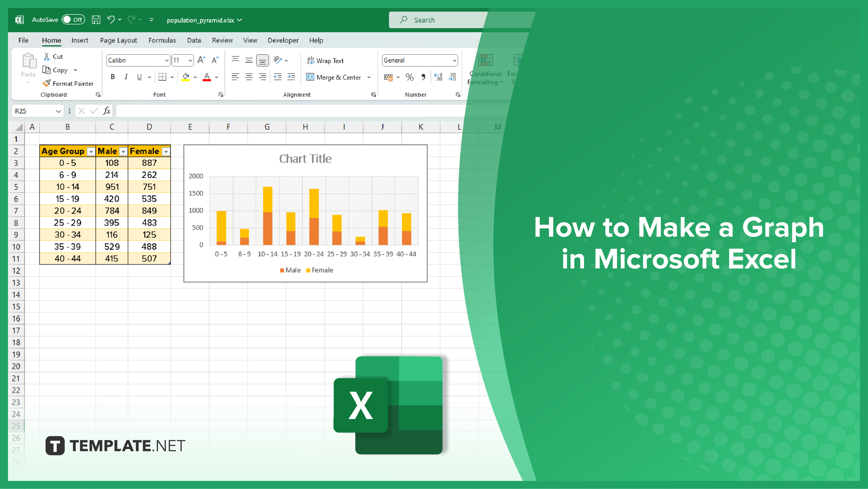Click Increase Decimal icon
This screenshot has height=489, width=868.
[x=438, y=77]
